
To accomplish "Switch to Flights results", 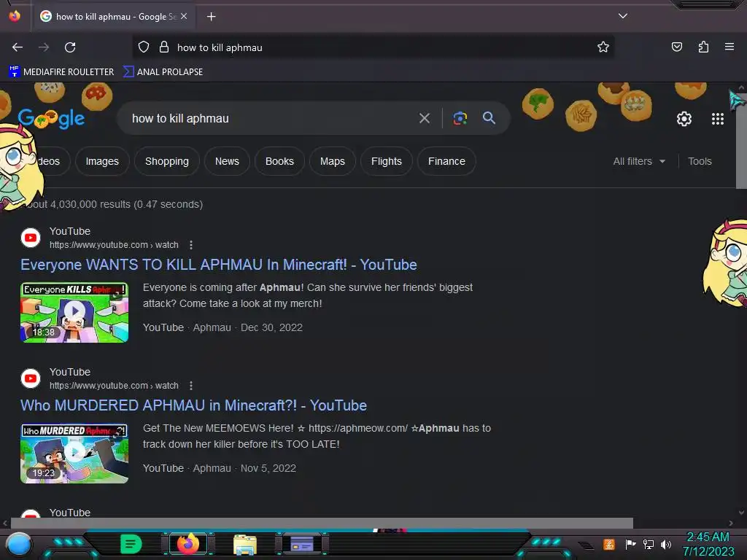I will point(387,161).
